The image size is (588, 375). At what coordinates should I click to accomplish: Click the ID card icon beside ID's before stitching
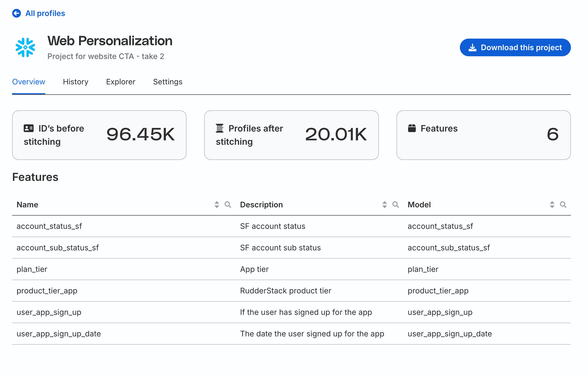tap(29, 128)
